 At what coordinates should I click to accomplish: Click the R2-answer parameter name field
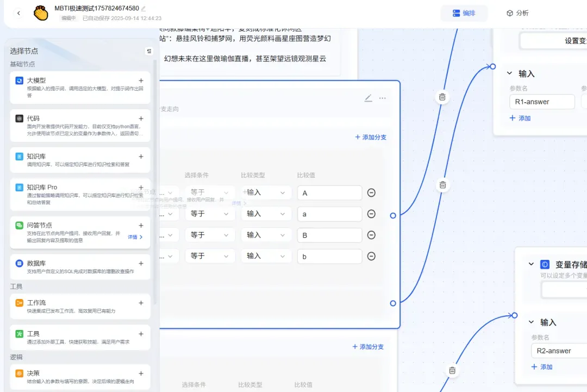tap(559, 351)
